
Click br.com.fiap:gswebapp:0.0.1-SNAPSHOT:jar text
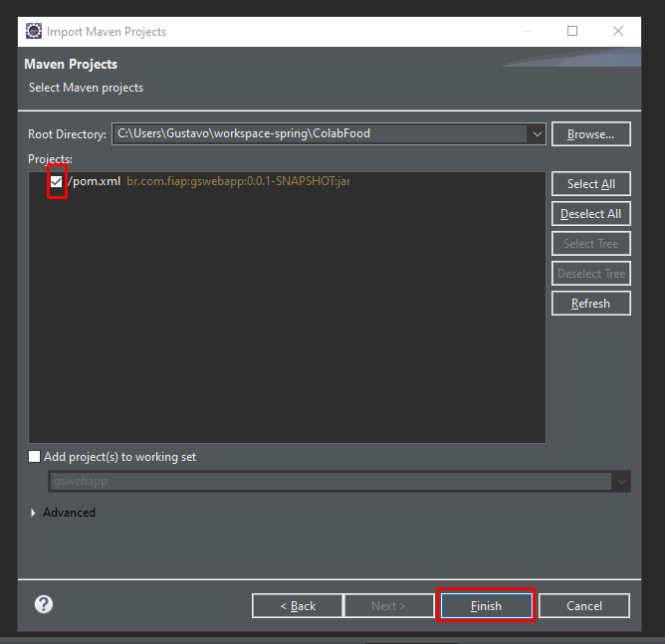(x=238, y=181)
